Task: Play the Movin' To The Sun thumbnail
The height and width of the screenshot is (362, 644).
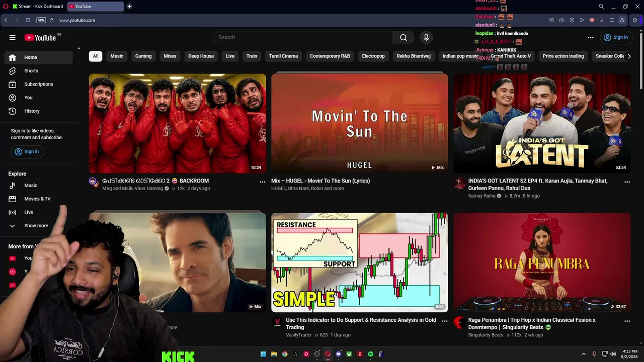Action: [360, 123]
